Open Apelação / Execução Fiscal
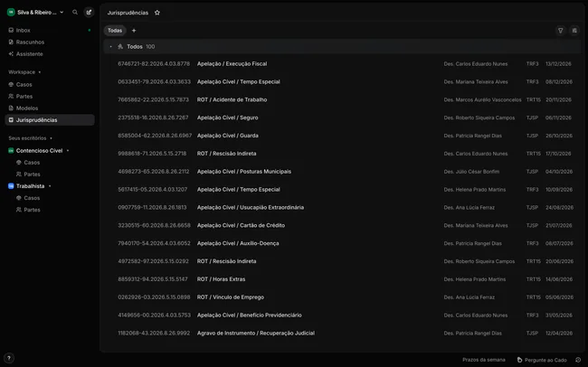Screen dimensions: 588x367 pyautogui.click(x=232, y=64)
